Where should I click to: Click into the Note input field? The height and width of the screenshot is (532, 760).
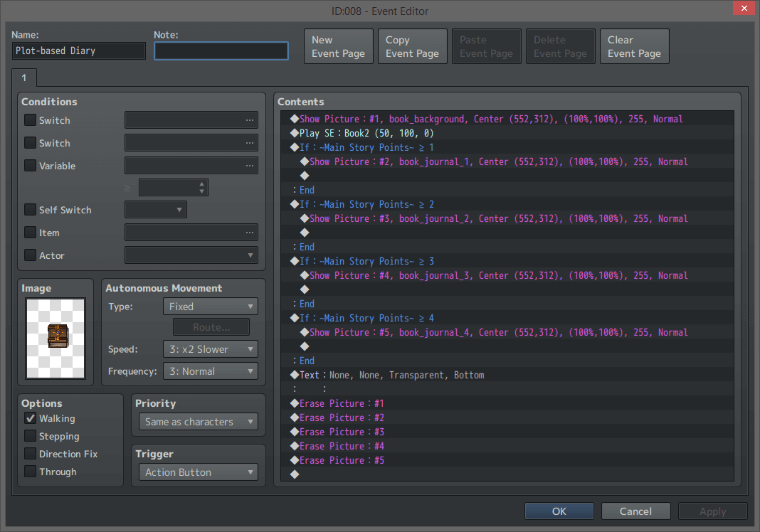click(x=221, y=51)
